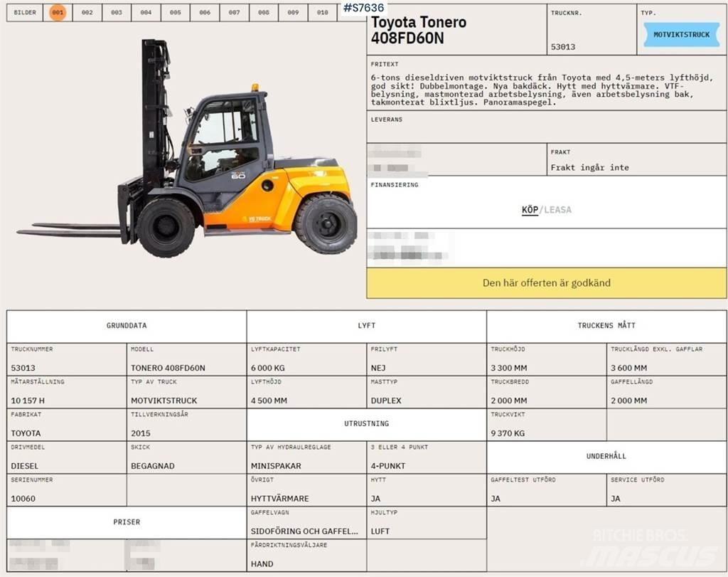
Task: Click serial number 10060
Action: (23, 499)
